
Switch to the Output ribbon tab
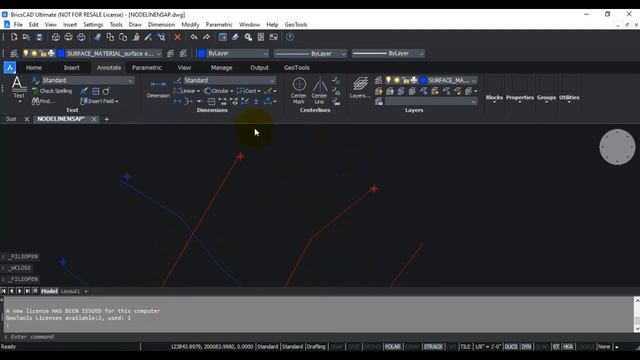259,68
